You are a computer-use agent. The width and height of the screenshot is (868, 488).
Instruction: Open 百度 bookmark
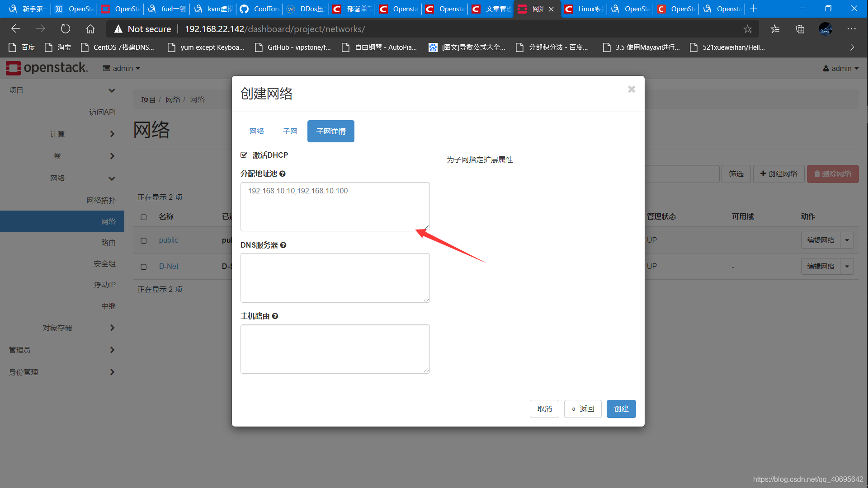[22, 47]
